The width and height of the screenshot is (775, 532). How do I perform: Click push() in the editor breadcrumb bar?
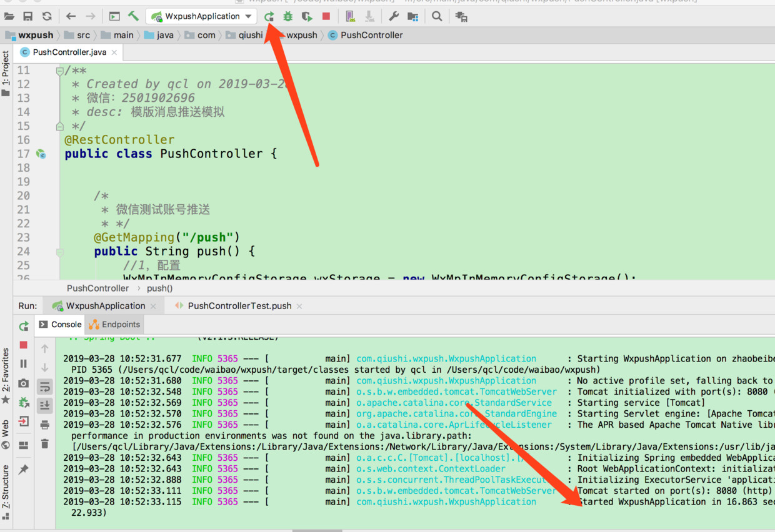pyautogui.click(x=160, y=288)
